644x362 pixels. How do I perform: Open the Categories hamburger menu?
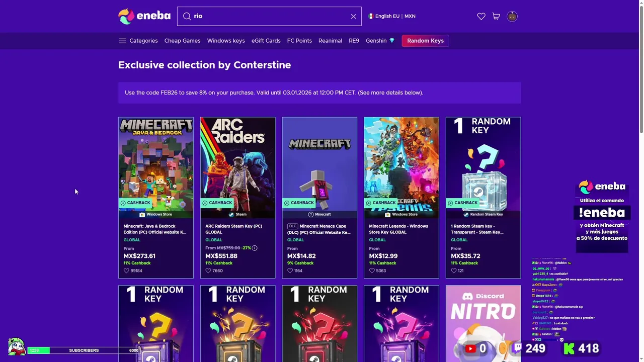122,41
